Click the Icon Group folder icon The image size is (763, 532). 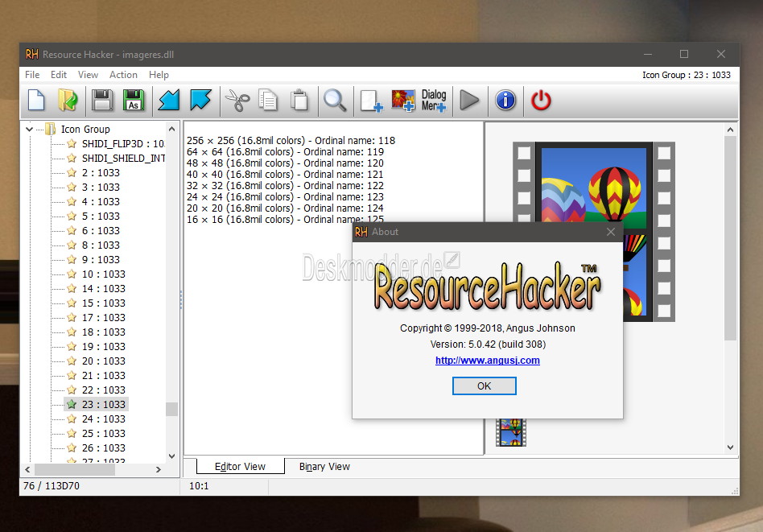(51, 129)
